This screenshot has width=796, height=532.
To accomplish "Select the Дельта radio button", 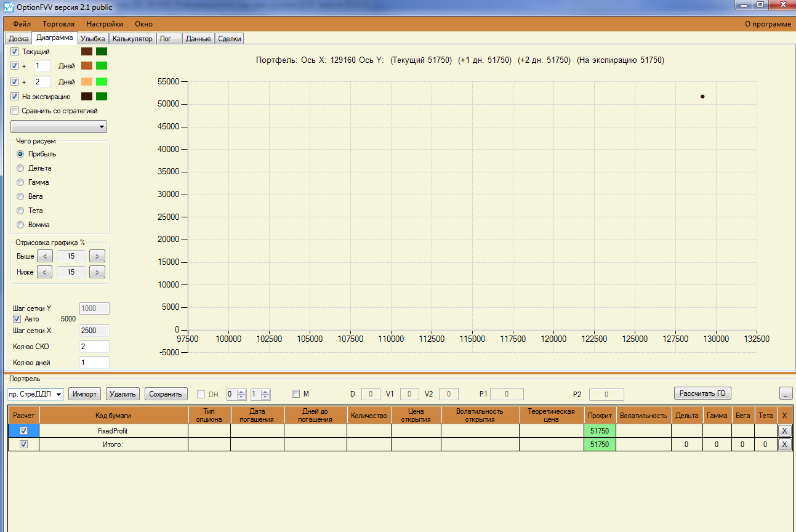I will point(20,168).
